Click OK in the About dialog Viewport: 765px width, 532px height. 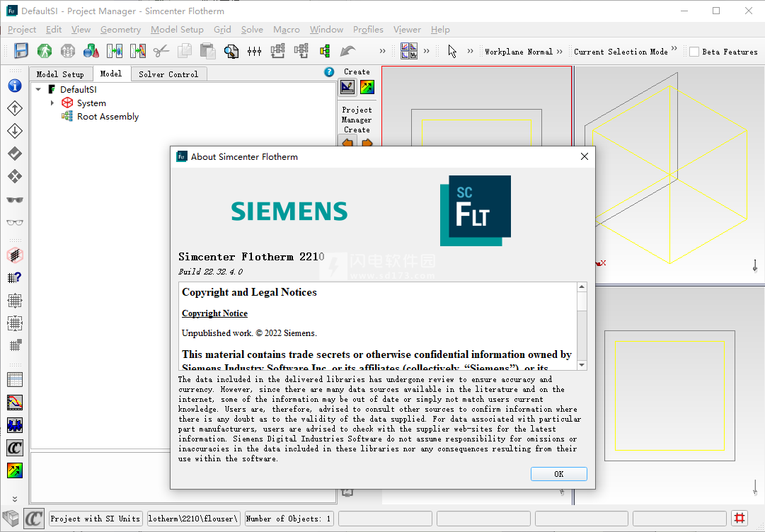(558, 474)
